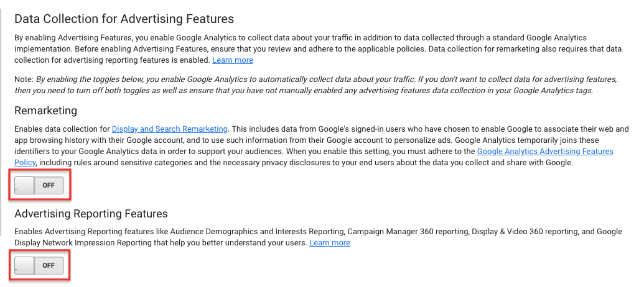Click OFF label on the Remarketing switch
The image size is (644, 287).
(49, 185)
